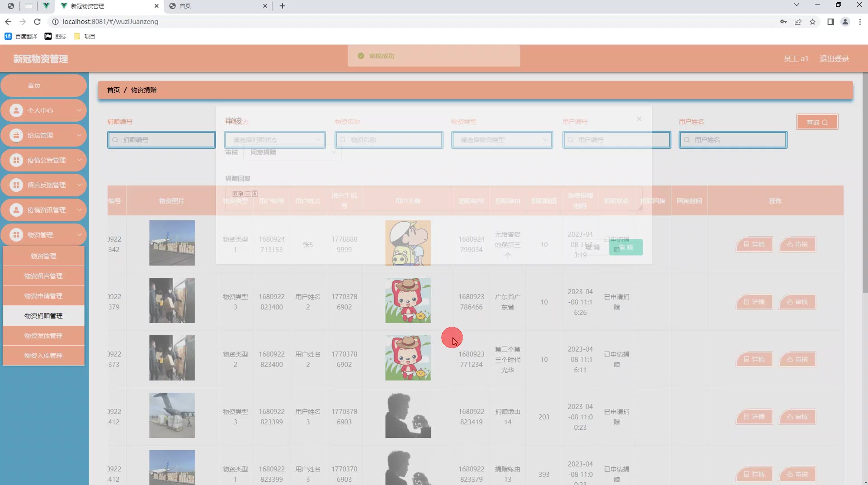Image resolution: width=868 pixels, height=485 pixels.
Task: Go to 首页 in the sidebar
Action: [43, 86]
